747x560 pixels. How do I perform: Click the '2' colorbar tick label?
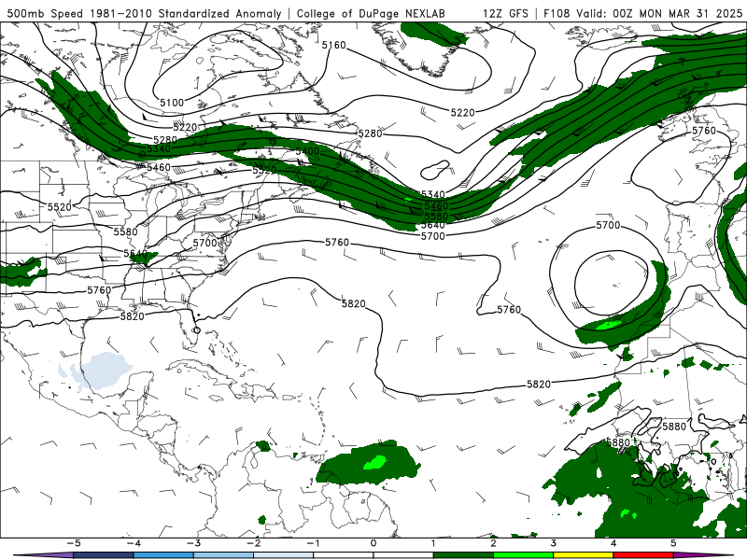point(493,543)
